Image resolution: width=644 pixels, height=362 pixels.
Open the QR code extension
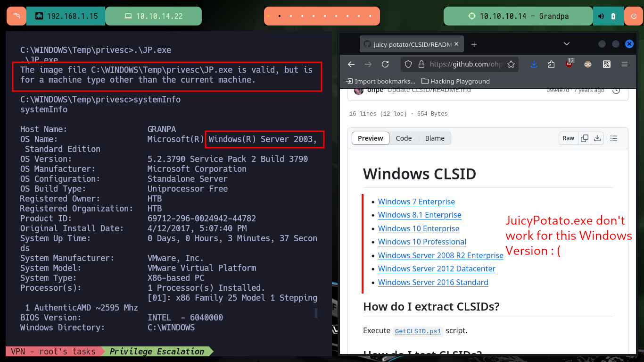pyautogui.click(x=607, y=64)
